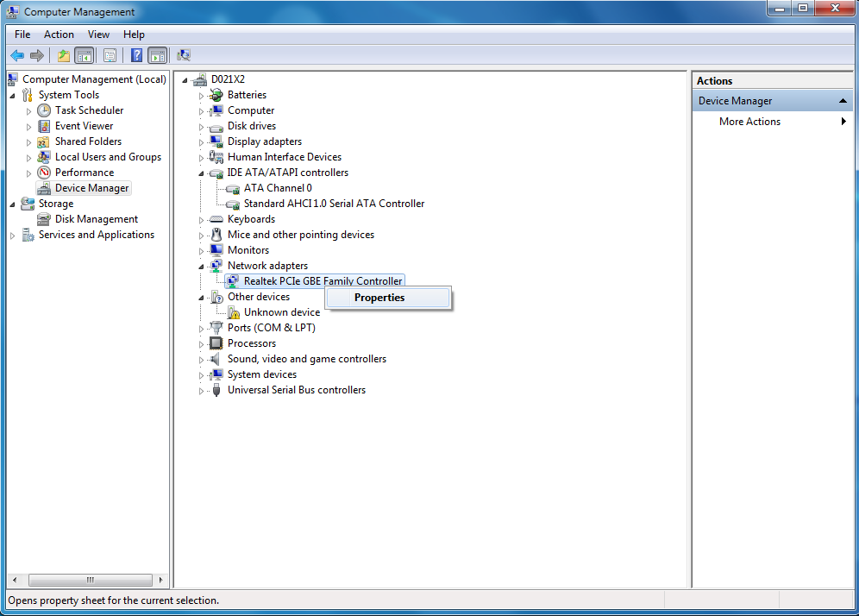Expand the Batteries node

(201, 96)
